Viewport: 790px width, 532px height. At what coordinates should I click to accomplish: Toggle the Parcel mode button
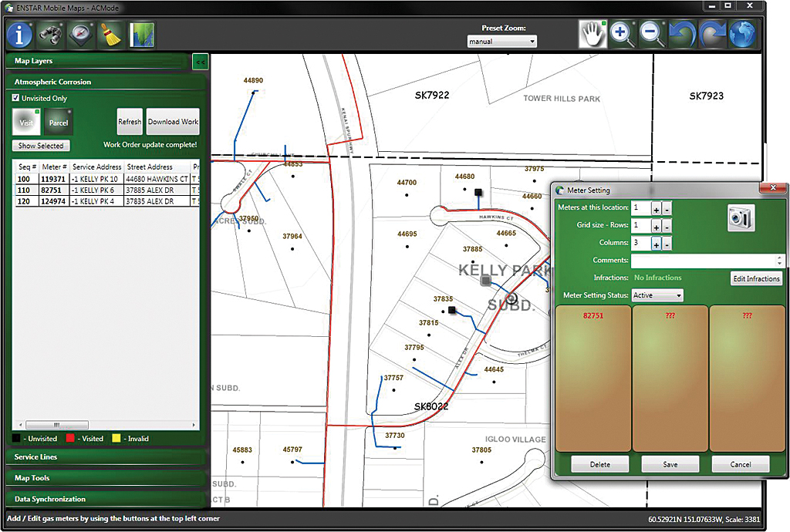coord(59,122)
